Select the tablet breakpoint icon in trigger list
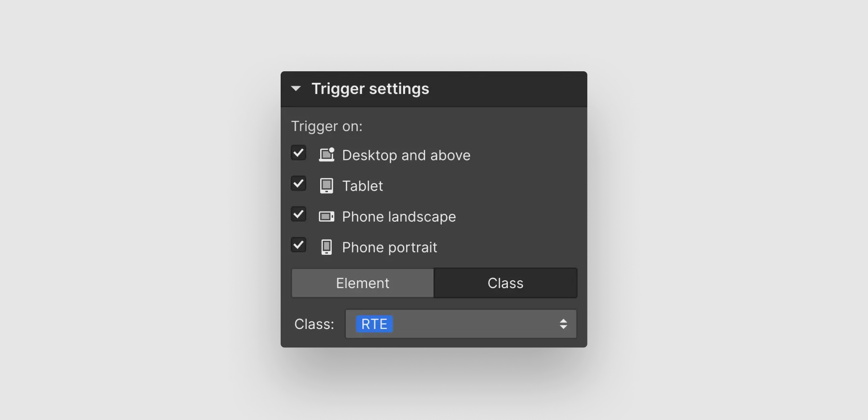Screen dimensions: 868x420 [x=327, y=185]
